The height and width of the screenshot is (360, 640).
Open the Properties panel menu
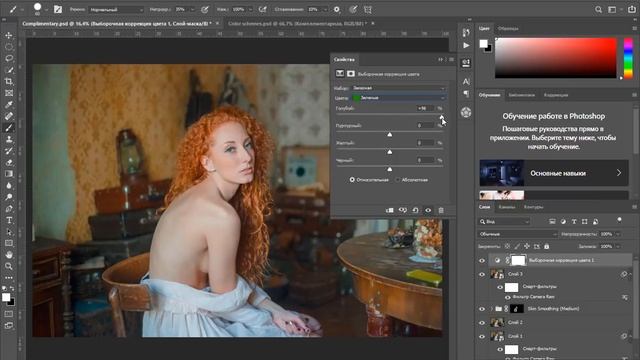pyautogui.click(x=451, y=60)
